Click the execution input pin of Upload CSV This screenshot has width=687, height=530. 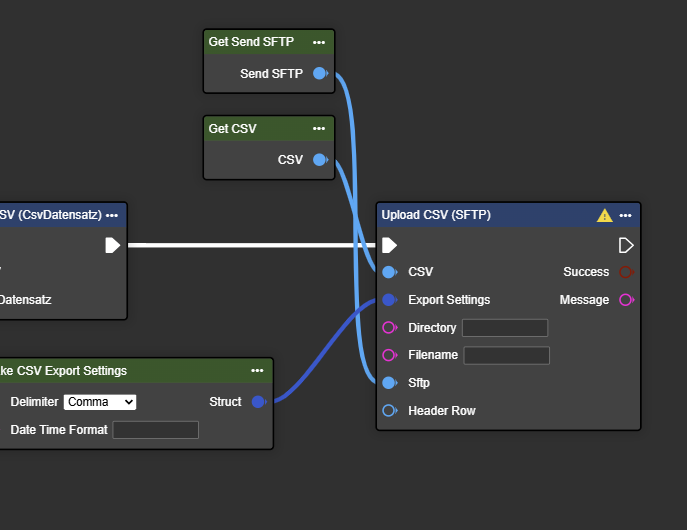click(390, 245)
